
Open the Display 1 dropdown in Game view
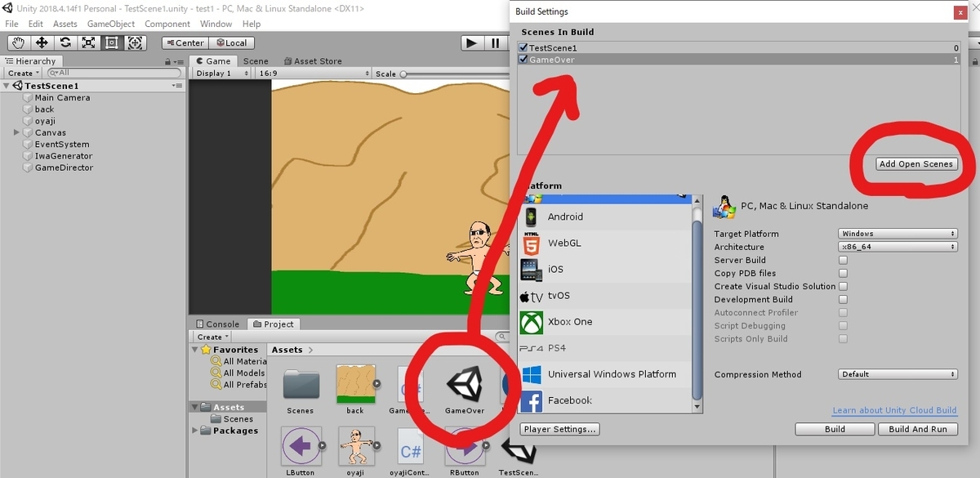221,74
